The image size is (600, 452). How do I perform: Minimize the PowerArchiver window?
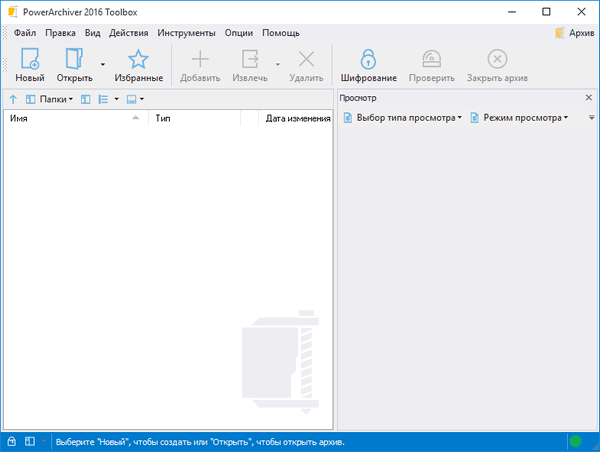point(512,12)
